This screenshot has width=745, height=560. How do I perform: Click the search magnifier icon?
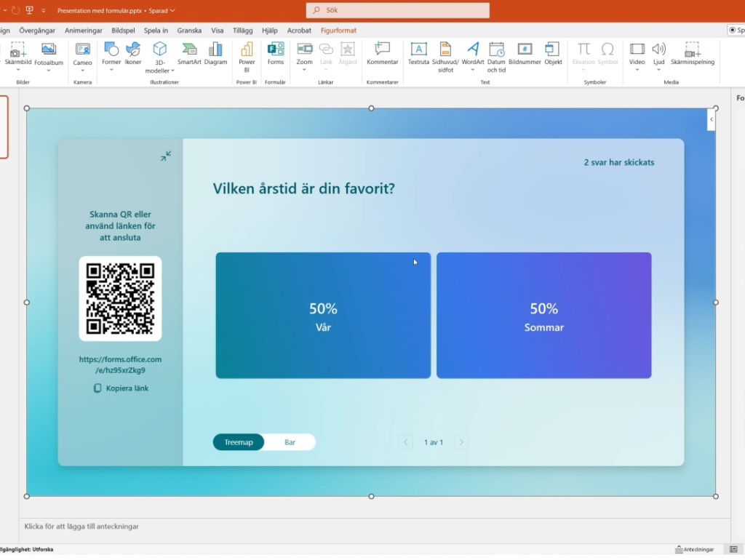(316, 10)
